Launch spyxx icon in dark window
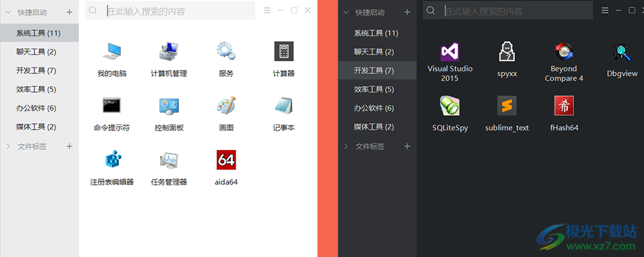 [507, 51]
